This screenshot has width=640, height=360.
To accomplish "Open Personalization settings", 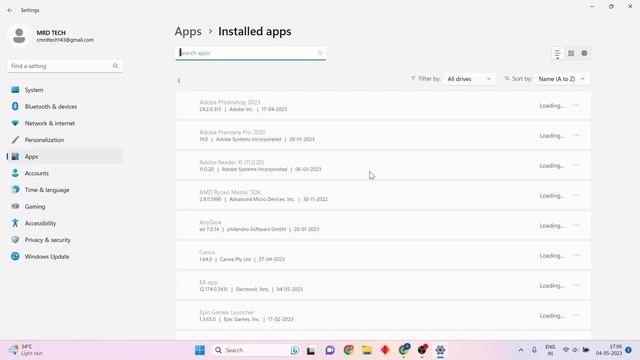I will coord(65,140).
